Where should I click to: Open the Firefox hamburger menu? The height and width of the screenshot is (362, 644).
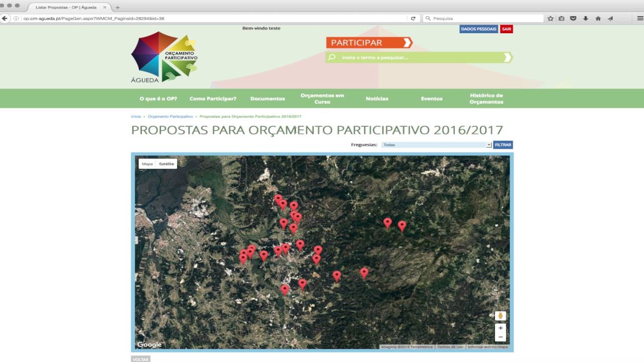(640, 18)
